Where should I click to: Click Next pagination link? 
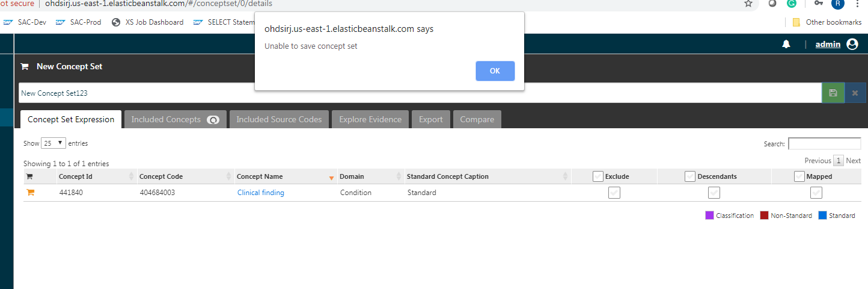click(x=854, y=161)
